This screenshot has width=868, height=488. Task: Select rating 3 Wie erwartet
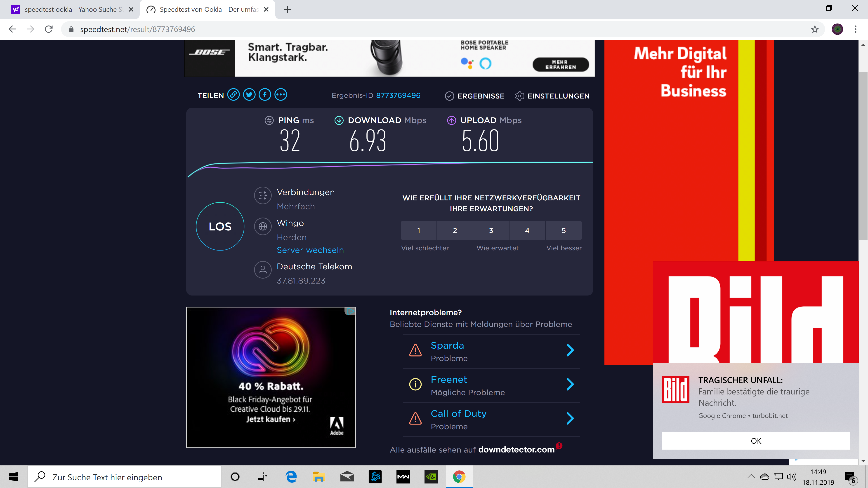491,230
